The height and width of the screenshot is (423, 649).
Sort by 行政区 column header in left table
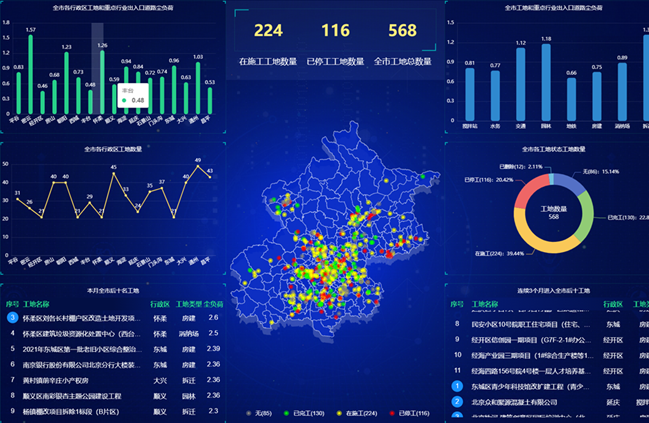[160, 303]
